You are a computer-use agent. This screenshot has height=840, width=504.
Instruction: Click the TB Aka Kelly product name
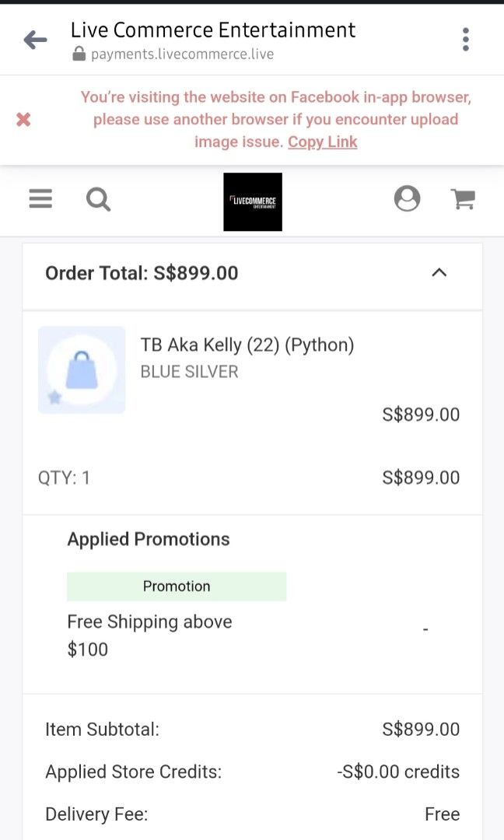tap(246, 345)
